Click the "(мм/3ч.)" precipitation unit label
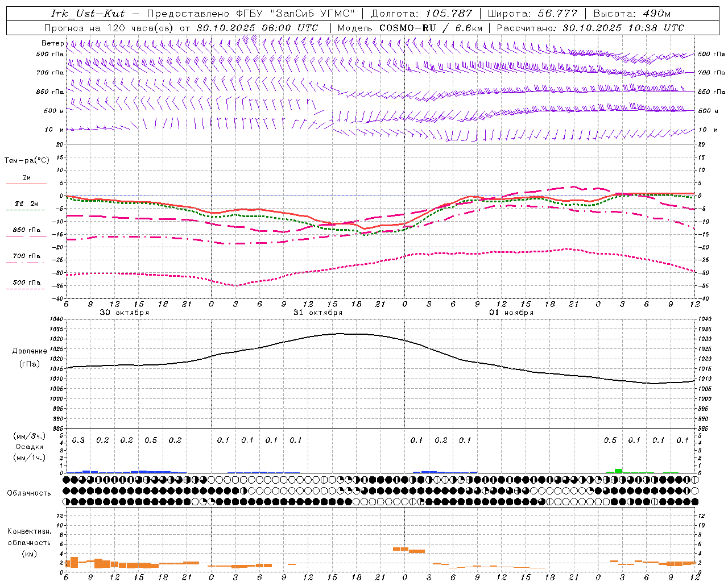The width and height of the screenshot is (728, 582). (x=29, y=436)
